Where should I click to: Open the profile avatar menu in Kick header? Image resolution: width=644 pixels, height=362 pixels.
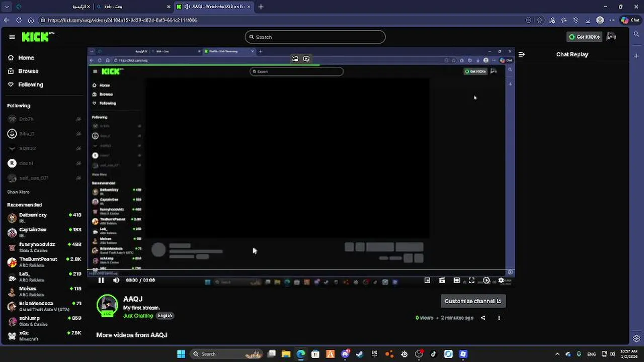pyautogui.click(x=611, y=37)
